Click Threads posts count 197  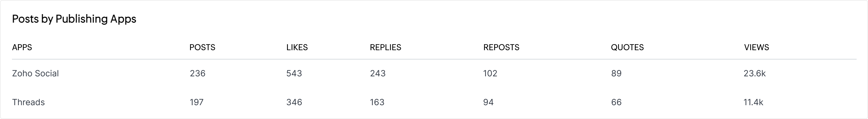pos(196,102)
